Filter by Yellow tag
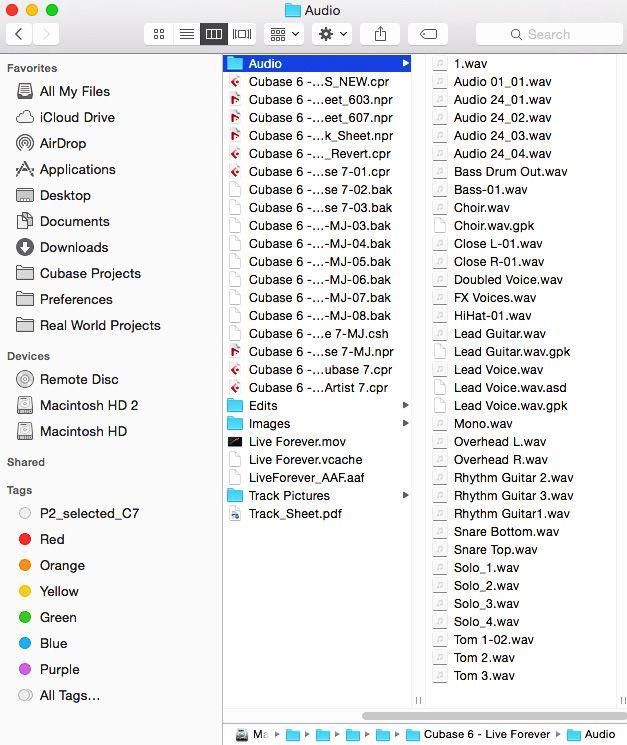The width and height of the screenshot is (627, 745). coord(48,591)
